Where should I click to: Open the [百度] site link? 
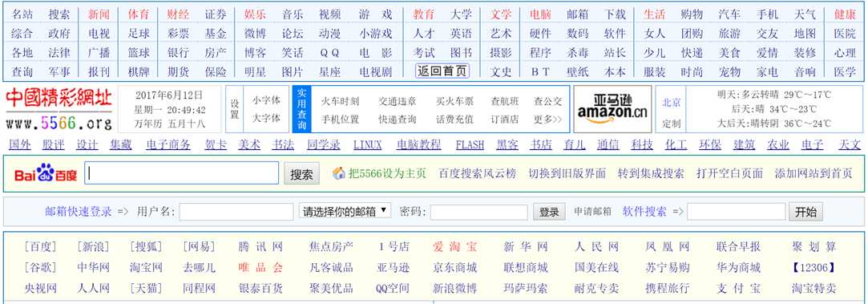pos(40,246)
